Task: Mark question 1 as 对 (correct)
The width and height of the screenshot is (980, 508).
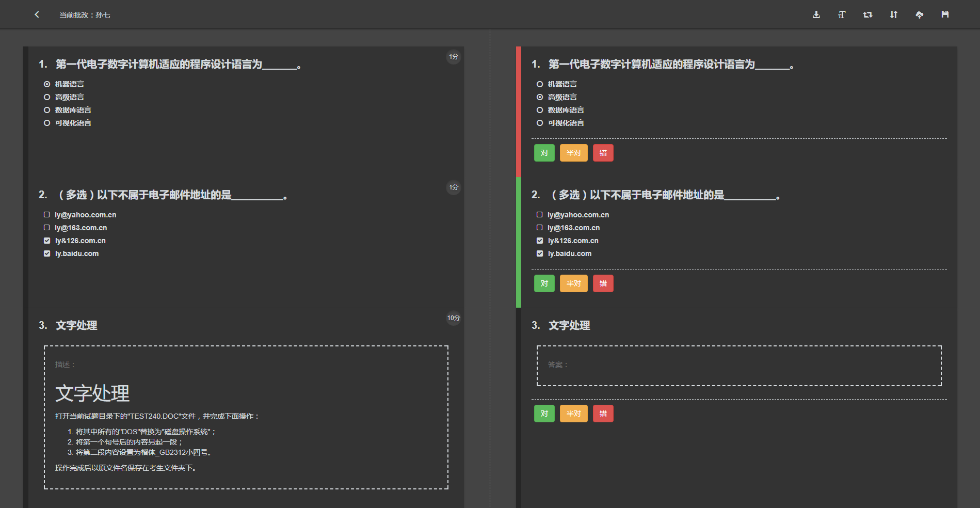Action: (544, 153)
